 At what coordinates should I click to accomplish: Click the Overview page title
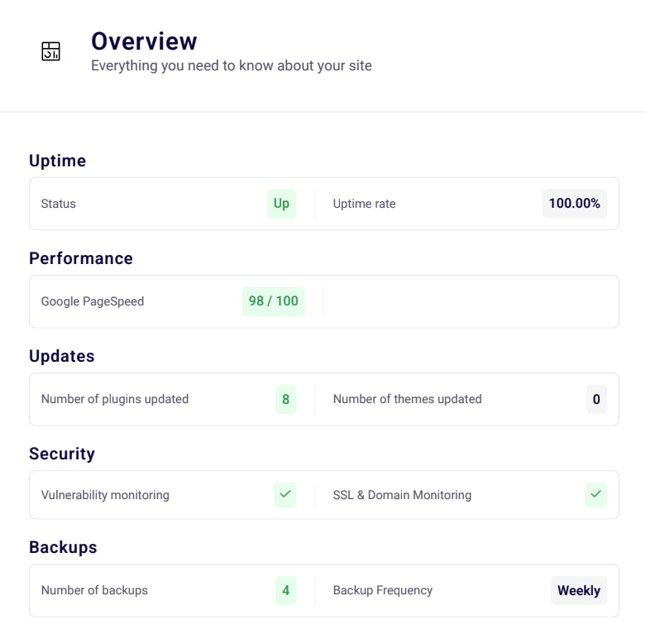pyautogui.click(x=144, y=41)
